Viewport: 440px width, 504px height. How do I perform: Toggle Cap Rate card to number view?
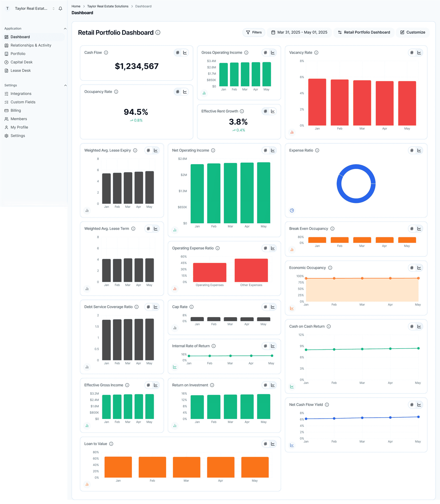[265, 307]
